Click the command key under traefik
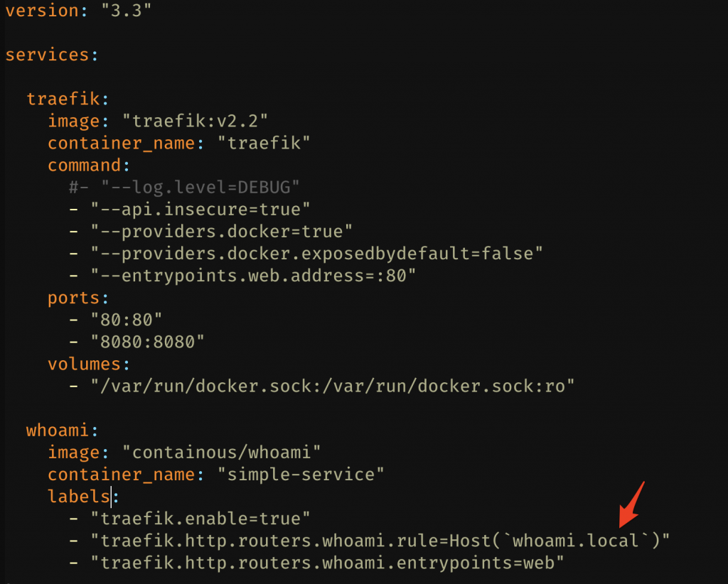Viewport: 728px width, 584px height. point(85,165)
